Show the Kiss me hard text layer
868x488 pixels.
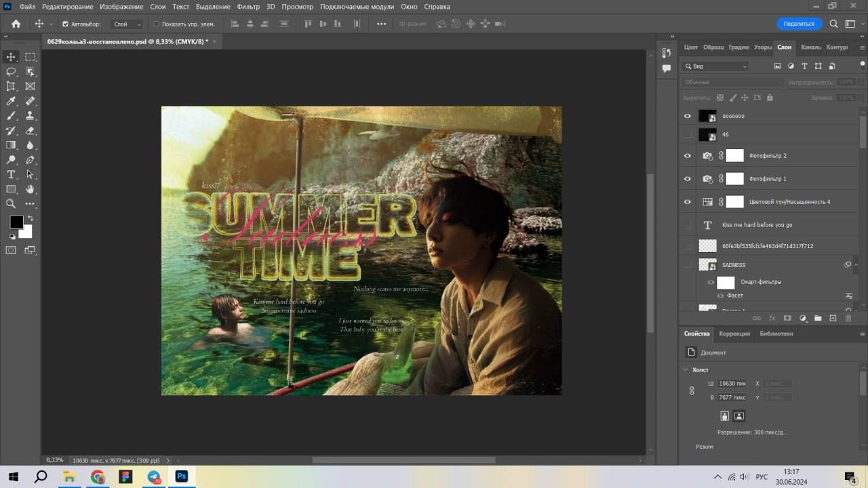tap(688, 224)
